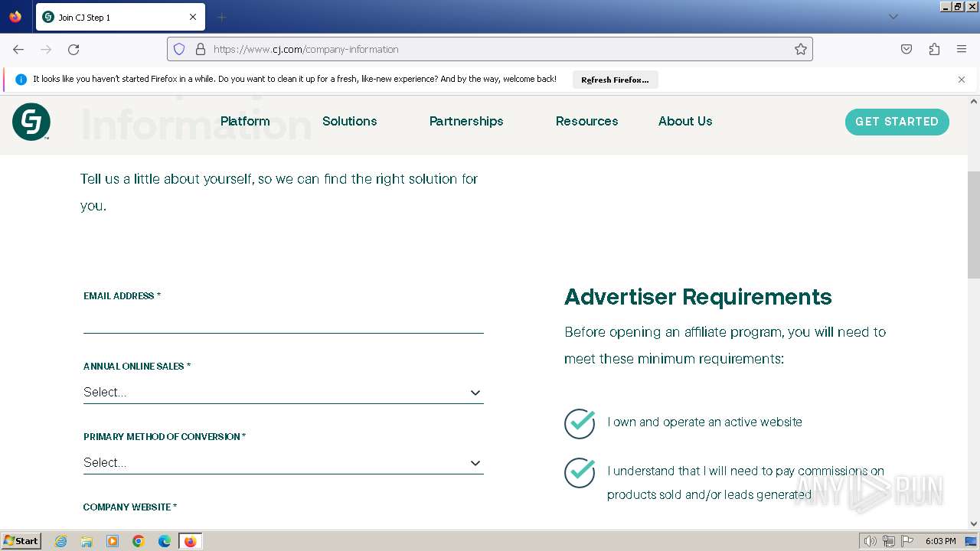Open a new tab with plus
980x551 pixels.
pyautogui.click(x=221, y=17)
